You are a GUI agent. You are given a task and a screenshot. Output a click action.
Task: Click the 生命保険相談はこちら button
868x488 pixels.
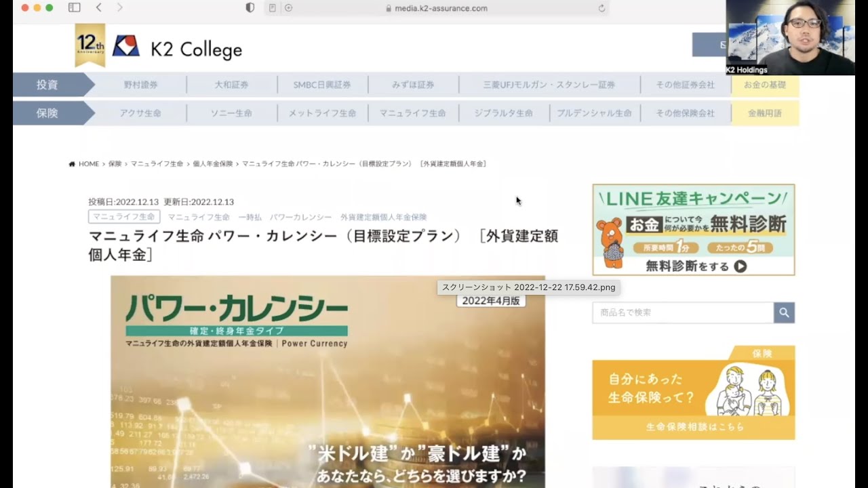point(694,427)
